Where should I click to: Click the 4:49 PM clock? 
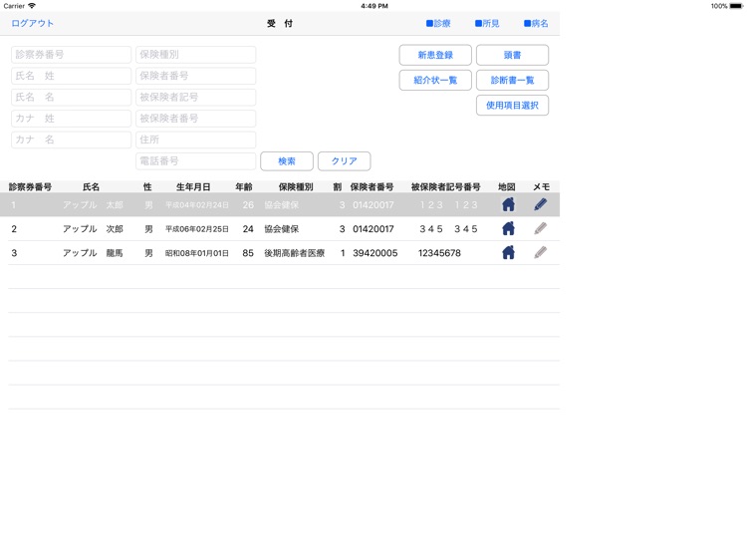pyautogui.click(x=373, y=6)
